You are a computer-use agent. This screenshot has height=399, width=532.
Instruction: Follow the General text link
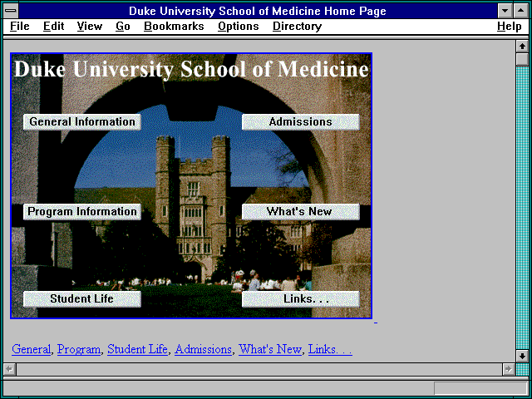point(32,349)
